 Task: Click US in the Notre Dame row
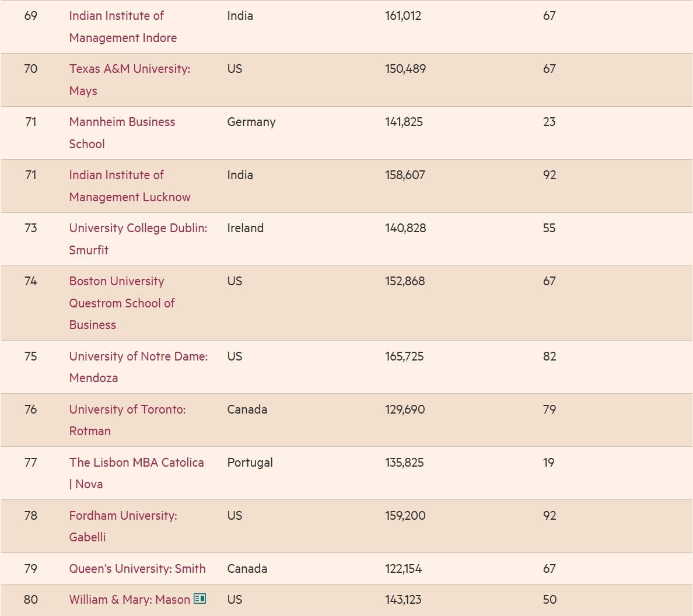(235, 356)
